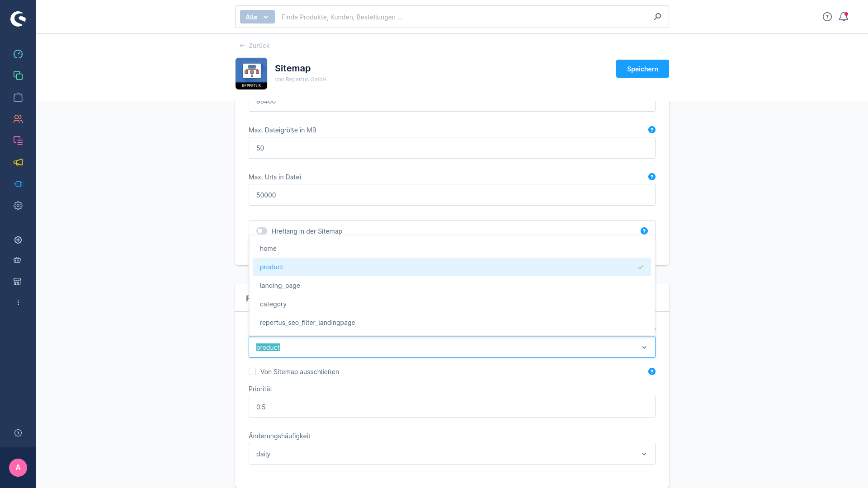Click the Speichern button
Viewport: 868px width, 488px height.
click(x=642, y=69)
